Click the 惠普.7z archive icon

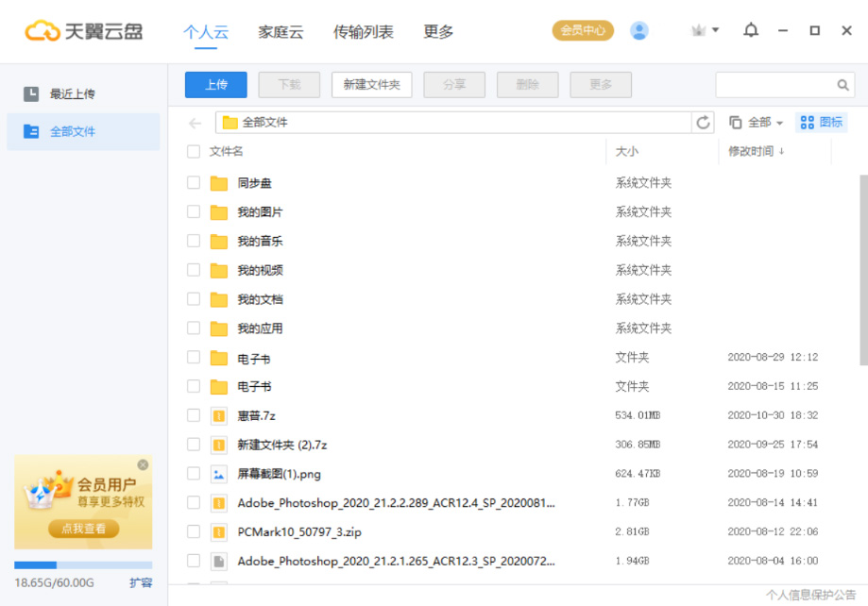click(219, 415)
